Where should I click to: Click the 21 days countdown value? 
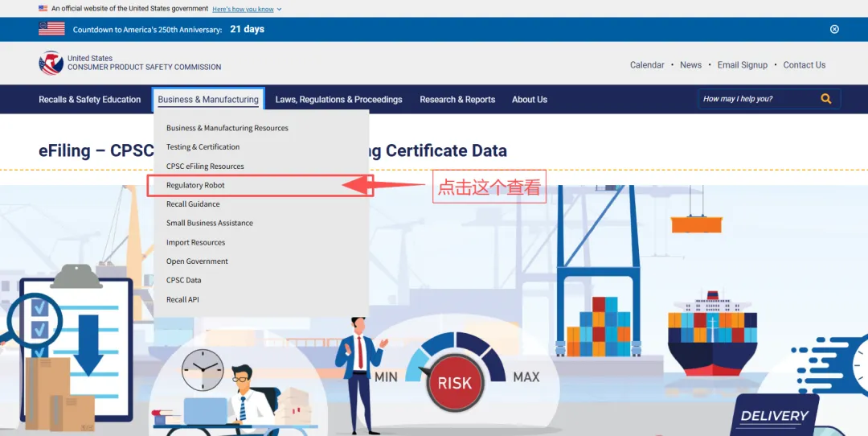tap(247, 30)
